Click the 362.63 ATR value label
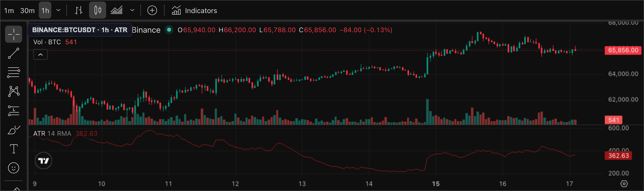The image size is (644, 191). [618, 156]
